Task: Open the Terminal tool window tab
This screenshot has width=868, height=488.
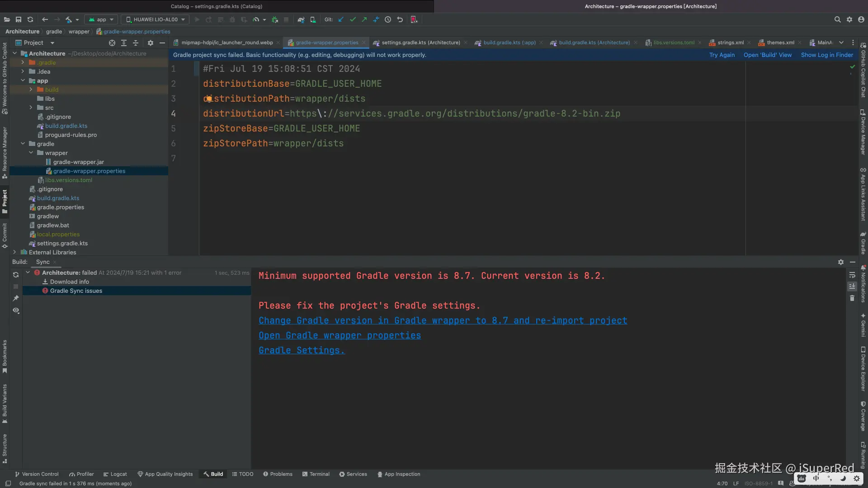Action: coord(316,474)
